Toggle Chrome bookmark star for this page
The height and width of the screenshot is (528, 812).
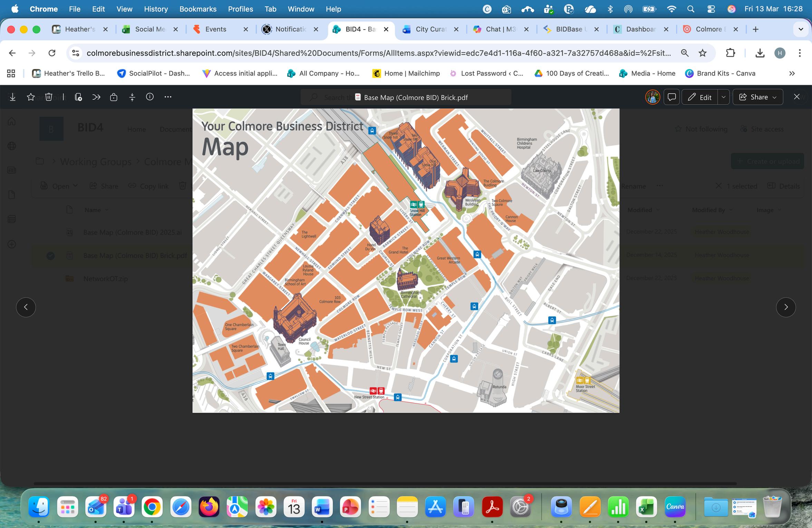click(703, 53)
